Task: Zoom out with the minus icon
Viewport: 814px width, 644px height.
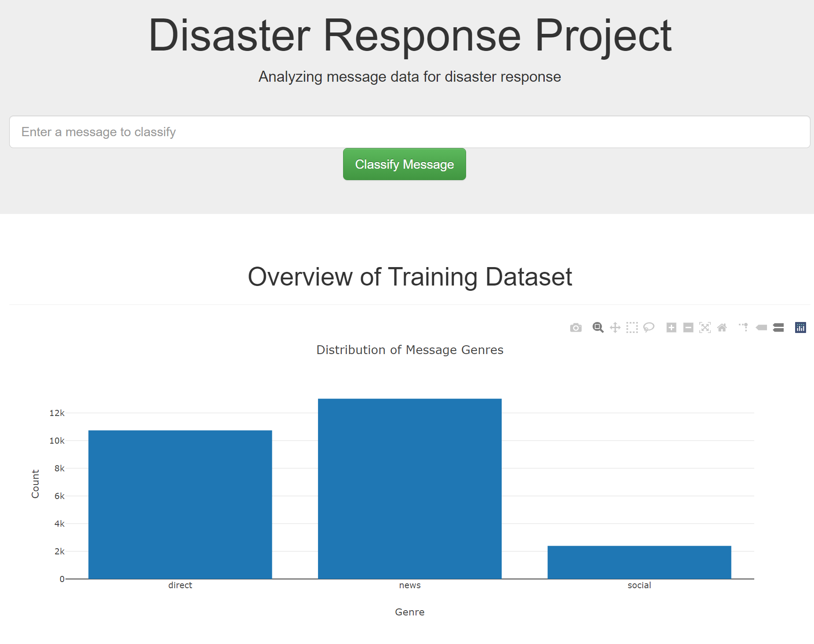Action: (x=688, y=328)
